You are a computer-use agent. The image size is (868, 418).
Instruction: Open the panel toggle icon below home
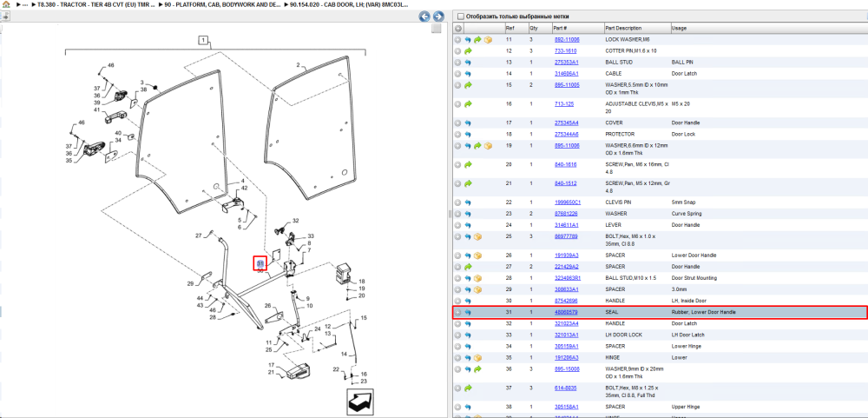point(5,16)
